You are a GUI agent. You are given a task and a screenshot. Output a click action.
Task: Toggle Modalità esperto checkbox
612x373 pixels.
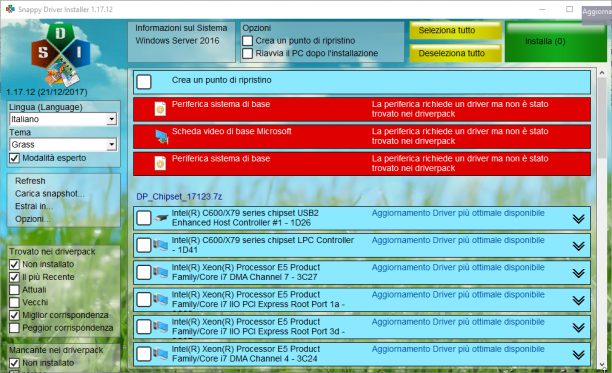click(14, 158)
